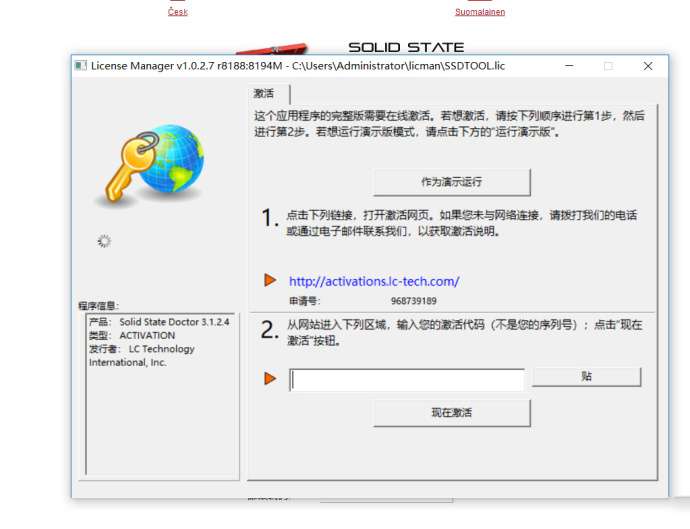Viewport: 690px width, 529px height.
Task: Select the 激活 tab
Action: 264,93
